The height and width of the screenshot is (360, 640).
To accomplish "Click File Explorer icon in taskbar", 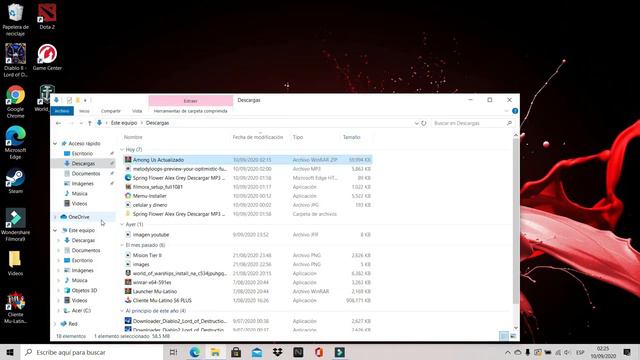I will [215, 352].
